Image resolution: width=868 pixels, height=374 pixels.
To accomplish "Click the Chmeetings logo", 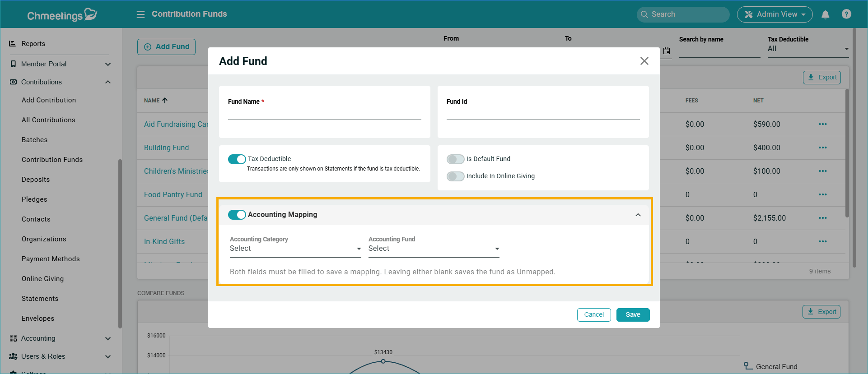I will pos(62,15).
